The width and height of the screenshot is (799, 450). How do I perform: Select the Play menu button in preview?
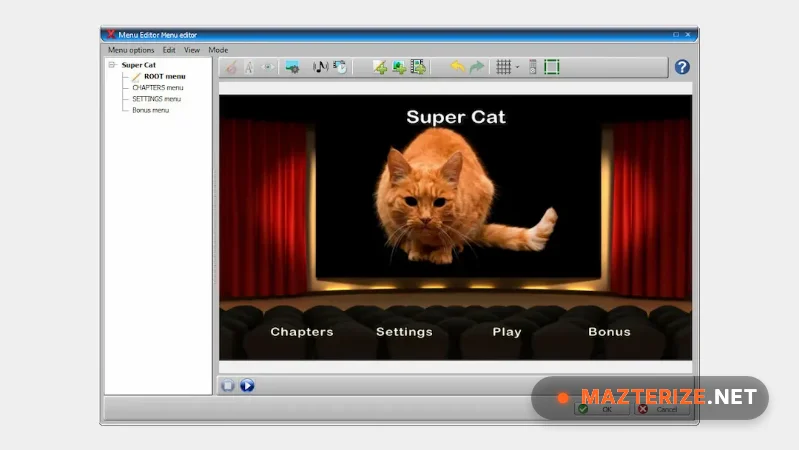[507, 332]
